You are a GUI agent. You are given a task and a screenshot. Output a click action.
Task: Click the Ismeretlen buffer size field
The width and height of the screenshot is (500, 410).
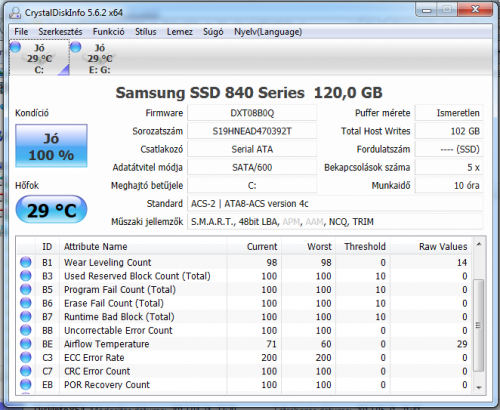click(x=449, y=113)
